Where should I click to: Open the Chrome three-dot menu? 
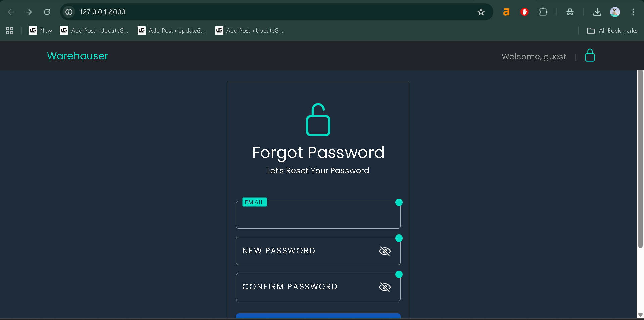coord(633,12)
